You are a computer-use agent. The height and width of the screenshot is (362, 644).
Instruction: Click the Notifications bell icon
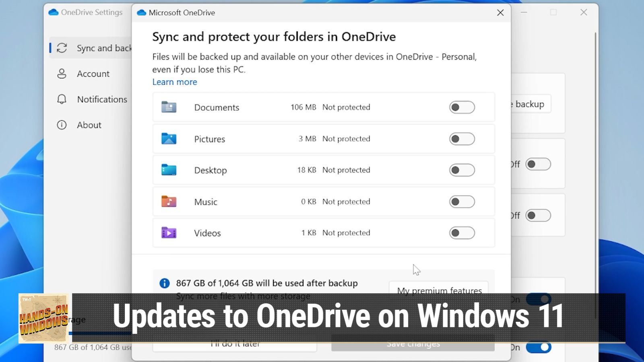pyautogui.click(x=62, y=99)
